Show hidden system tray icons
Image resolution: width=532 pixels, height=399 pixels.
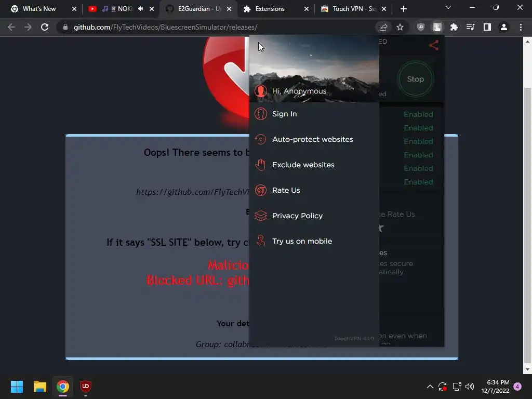pos(430,387)
